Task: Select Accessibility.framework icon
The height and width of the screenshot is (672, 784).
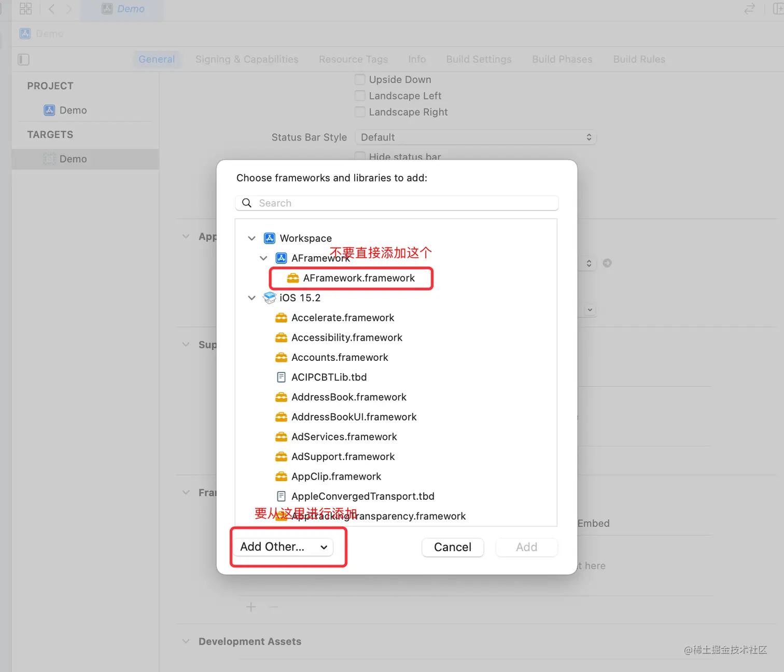Action: [x=281, y=338]
